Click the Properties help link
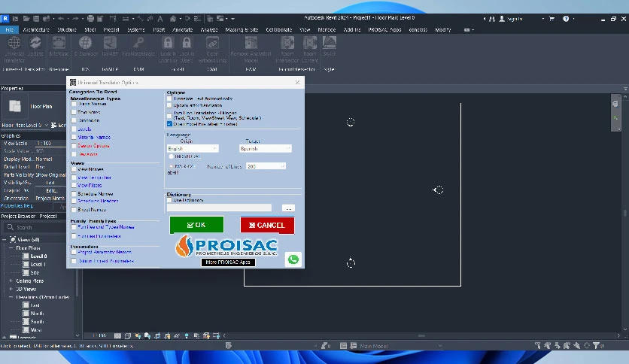The width and height of the screenshot is (629, 364). [17, 205]
